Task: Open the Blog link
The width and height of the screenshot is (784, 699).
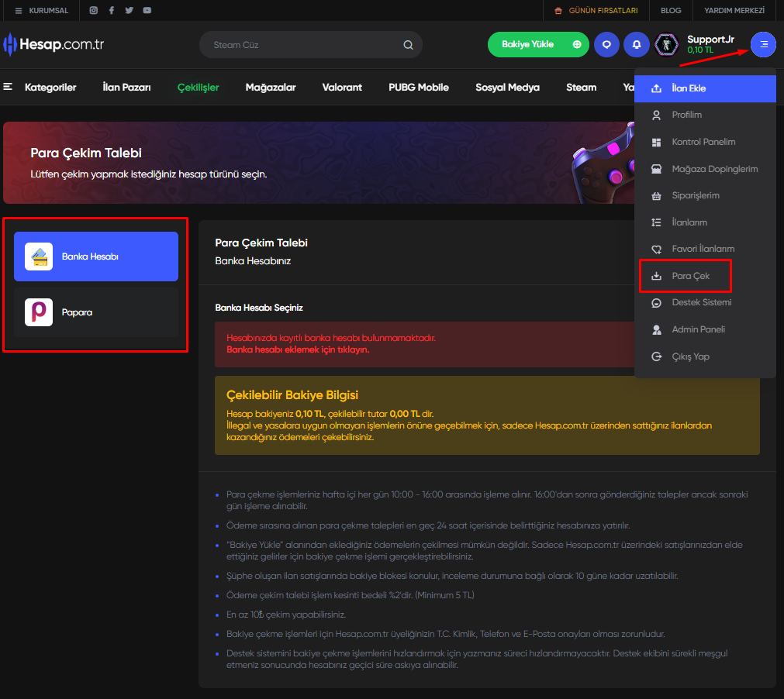Action: (671, 11)
